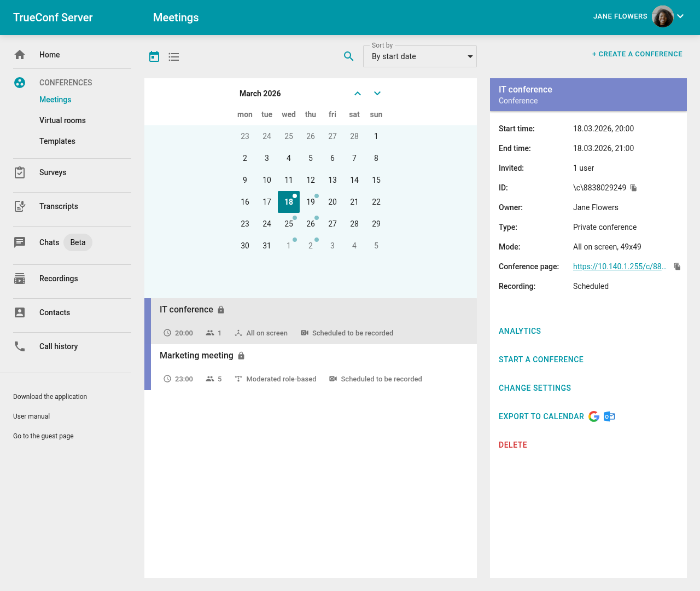700x591 pixels.
Task: Open Transcripts icon in sidebar
Action: 20,206
